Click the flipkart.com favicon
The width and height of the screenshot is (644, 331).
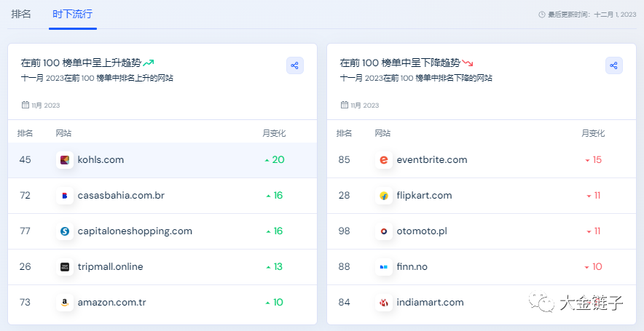tap(384, 196)
